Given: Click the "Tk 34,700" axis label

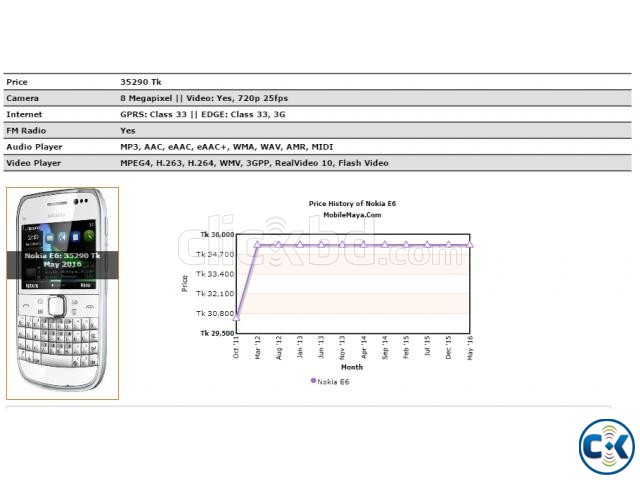Looking at the screenshot, I should point(215,254).
